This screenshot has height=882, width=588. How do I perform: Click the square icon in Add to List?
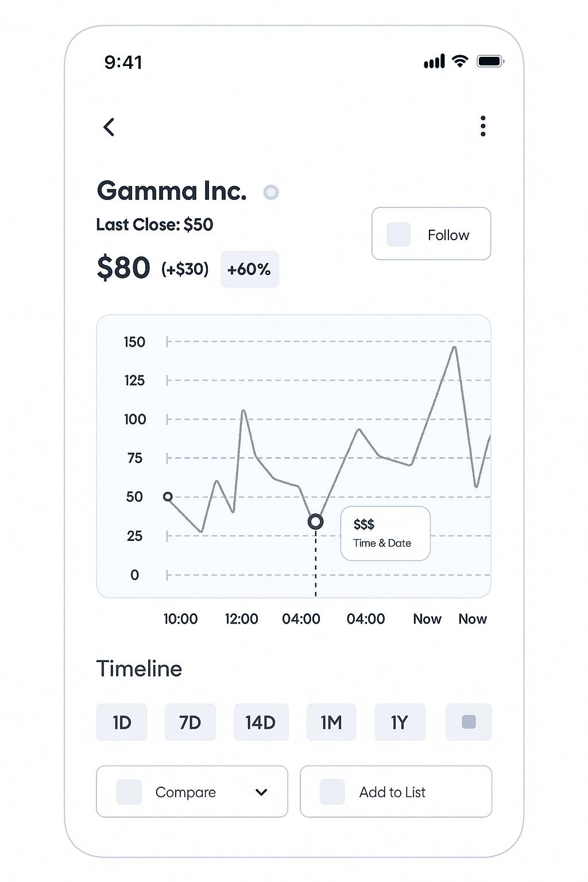pyautogui.click(x=332, y=791)
